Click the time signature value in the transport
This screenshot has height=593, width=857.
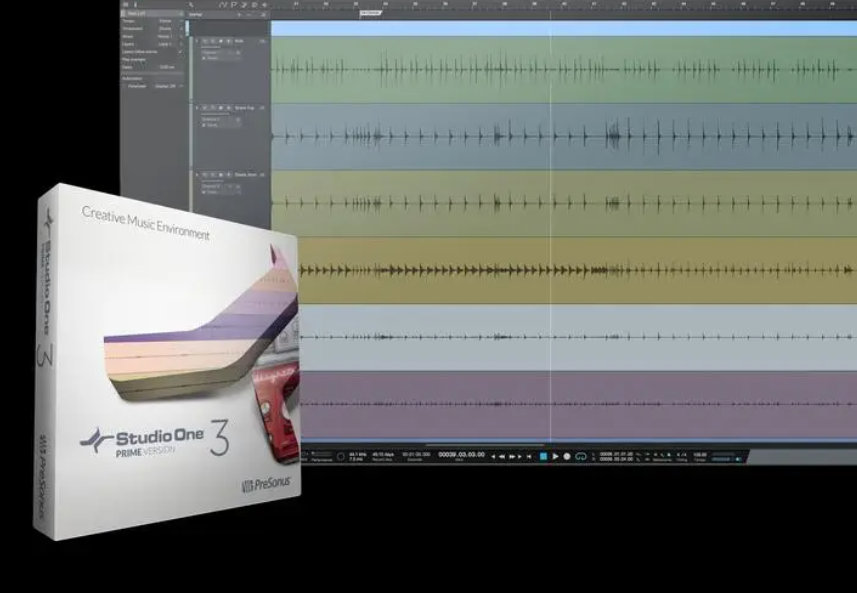click(682, 454)
